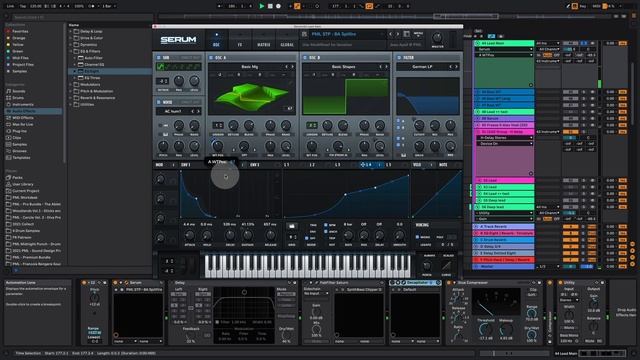Screen dimensions: 640x360
Task: Open the Basic Mg wavetable menu
Action: [249, 67]
